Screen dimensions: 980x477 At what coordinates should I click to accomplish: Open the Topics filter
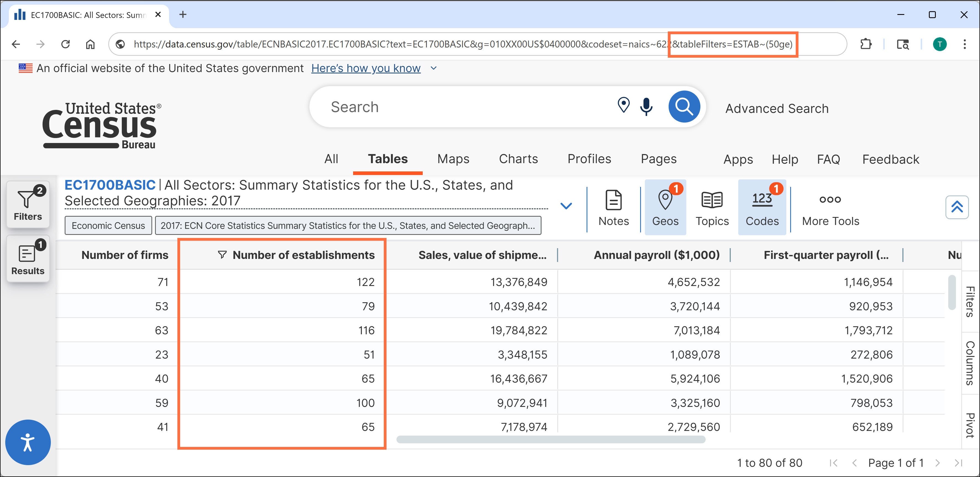(x=712, y=208)
